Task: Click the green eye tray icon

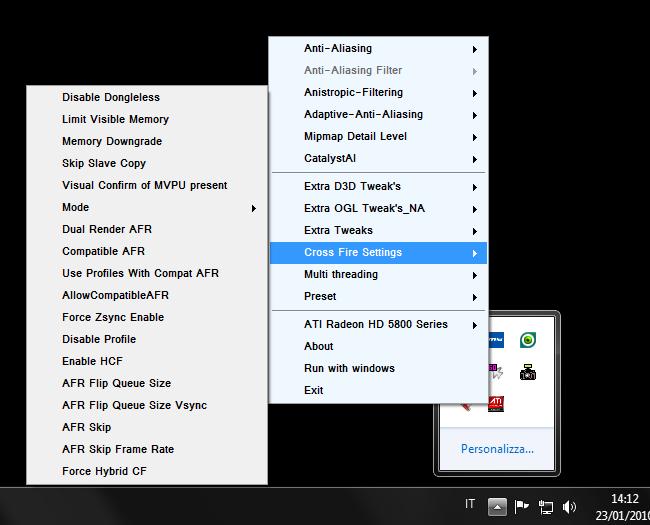Action: (x=528, y=340)
